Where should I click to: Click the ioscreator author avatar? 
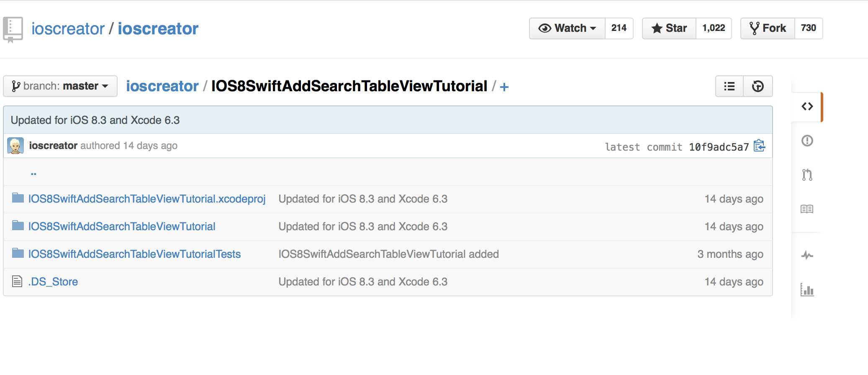(15, 146)
